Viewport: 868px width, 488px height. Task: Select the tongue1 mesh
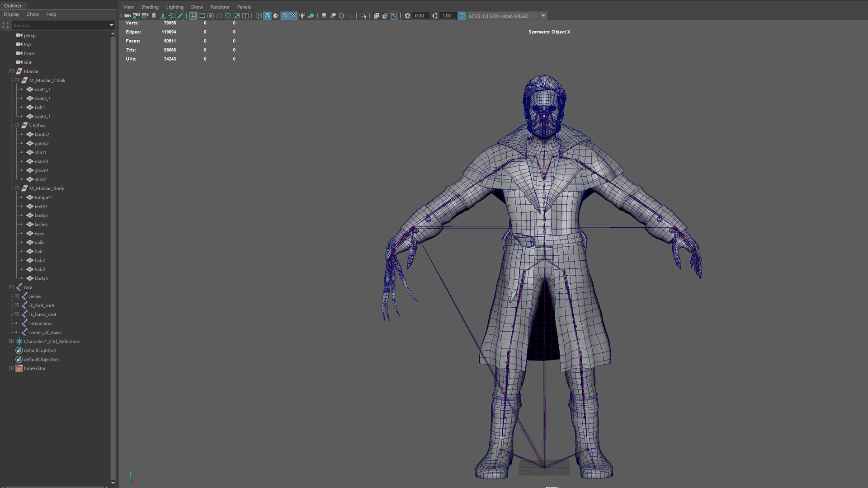pyautogui.click(x=43, y=197)
